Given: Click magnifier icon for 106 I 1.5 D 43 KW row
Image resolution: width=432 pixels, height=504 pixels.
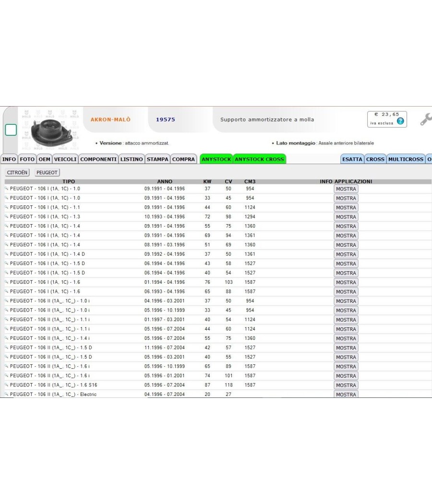Looking at the screenshot, I should [6, 263].
